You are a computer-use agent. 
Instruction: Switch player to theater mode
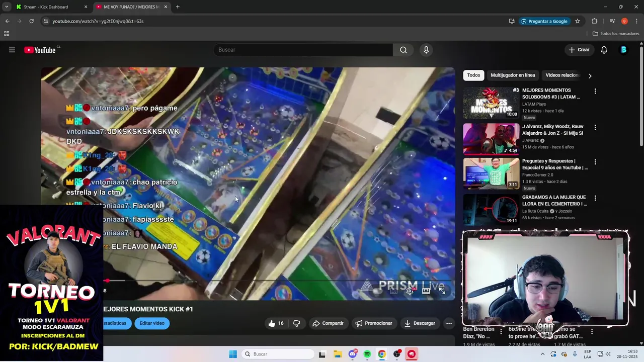[426, 291]
